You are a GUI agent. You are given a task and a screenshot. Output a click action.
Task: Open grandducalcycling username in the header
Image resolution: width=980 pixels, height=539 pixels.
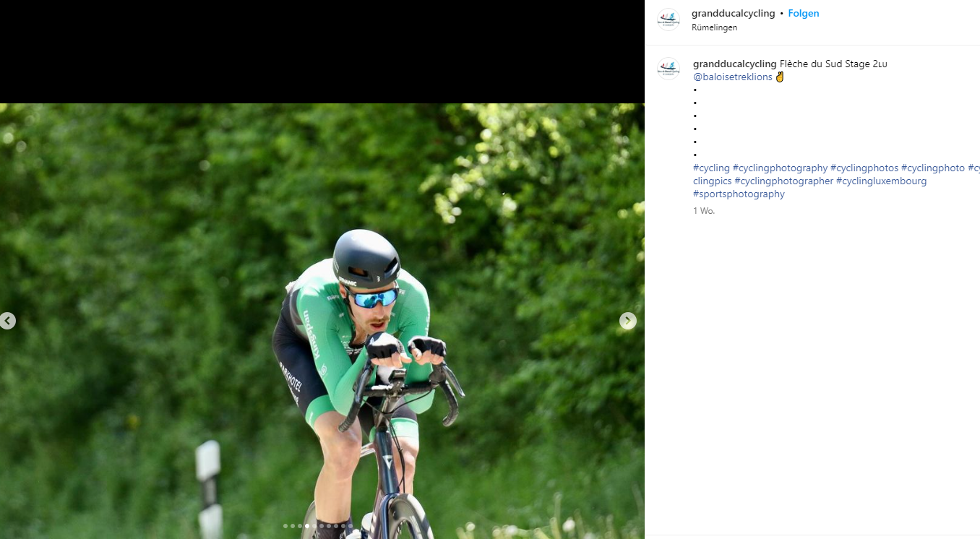coord(733,13)
